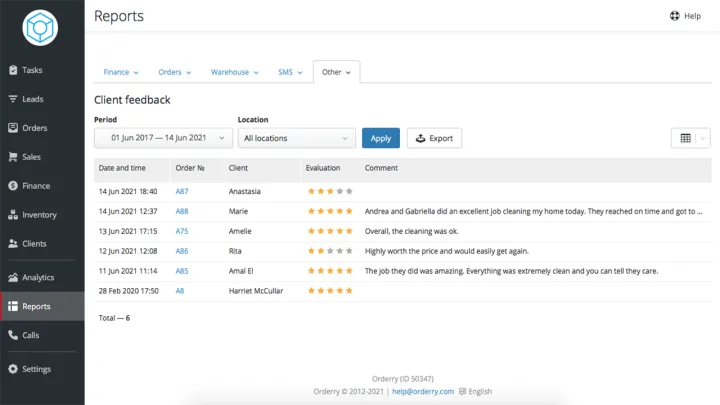720x405 pixels.
Task: Expand the Orders reports tab
Action: 174,72
